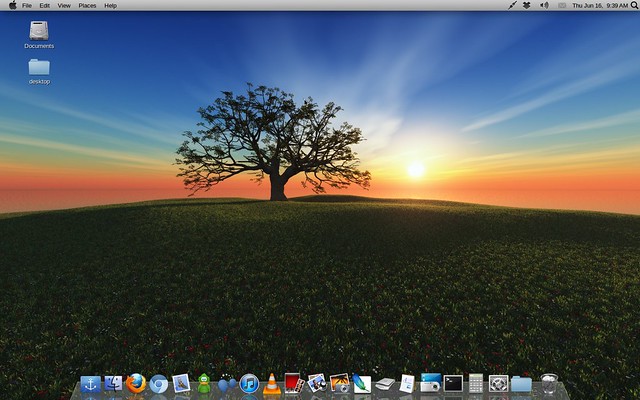Launch the palm tree photo manager
This screenshot has height=400, width=640.
tap(340, 384)
